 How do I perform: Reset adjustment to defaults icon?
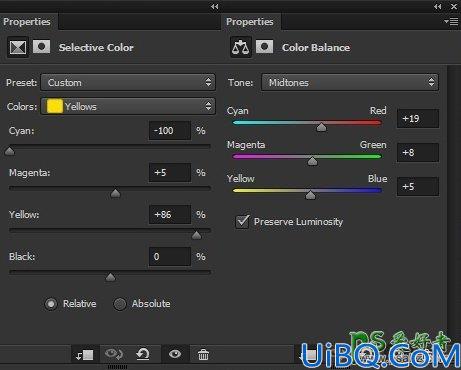pyautogui.click(x=143, y=354)
